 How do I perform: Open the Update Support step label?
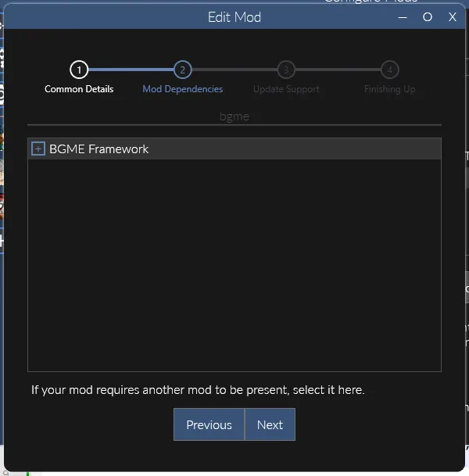tap(286, 89)
